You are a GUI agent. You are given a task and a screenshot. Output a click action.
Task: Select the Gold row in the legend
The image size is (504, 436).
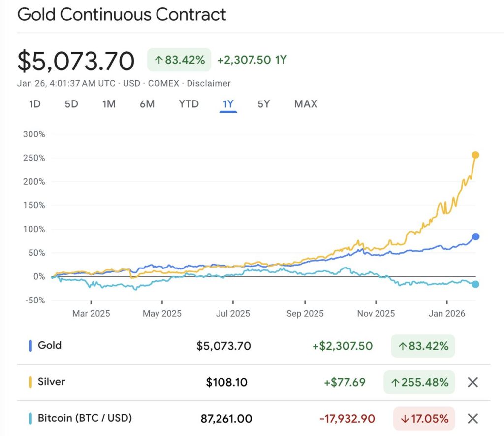click(49, 345)
